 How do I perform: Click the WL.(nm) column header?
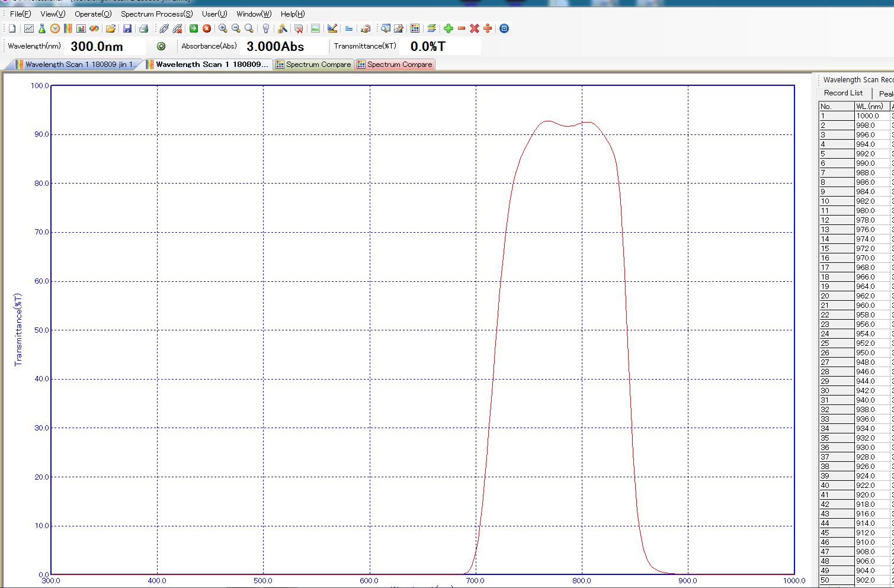(869, 107)
